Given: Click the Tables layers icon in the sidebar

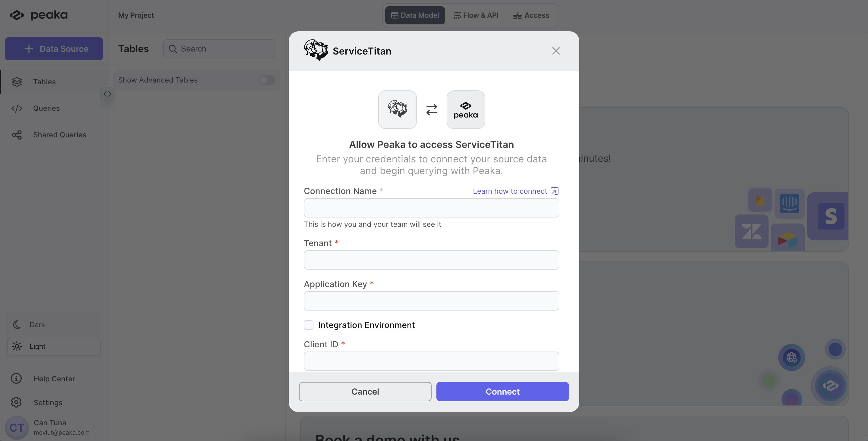Looking at the screenshot, I should pyautogui.click(x=17, y=82).
